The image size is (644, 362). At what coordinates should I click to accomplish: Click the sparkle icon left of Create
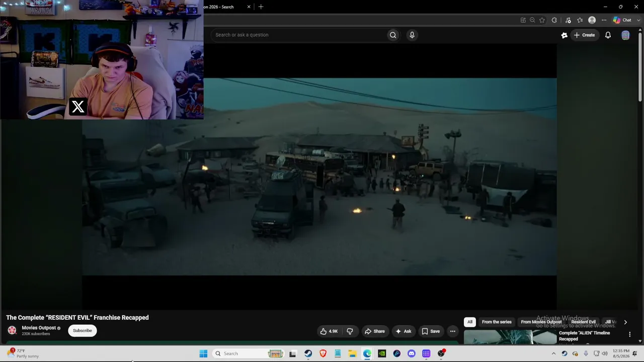tap(564, 35)
